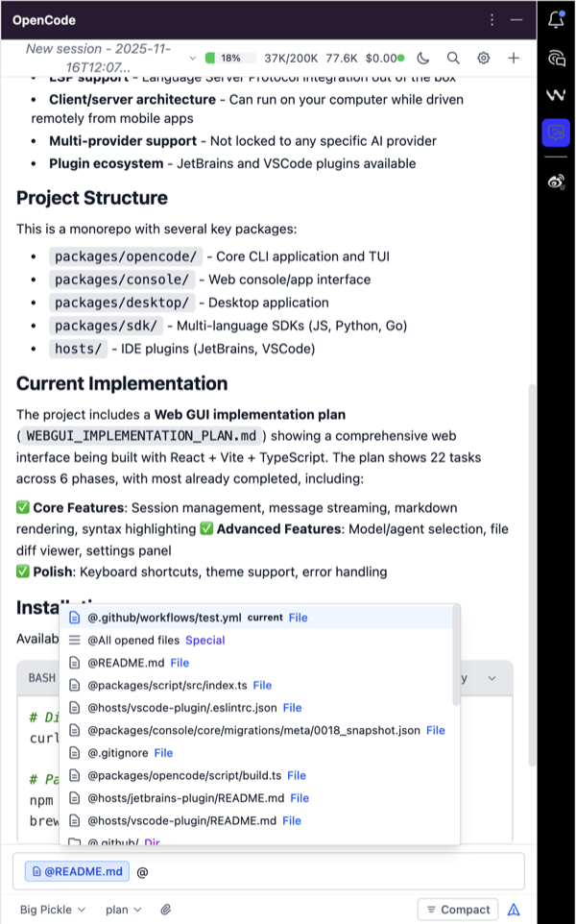
Task: Choose @hosts/vscode-plugin/.eslintrc.json suggestion
Action: coord(259,708)
